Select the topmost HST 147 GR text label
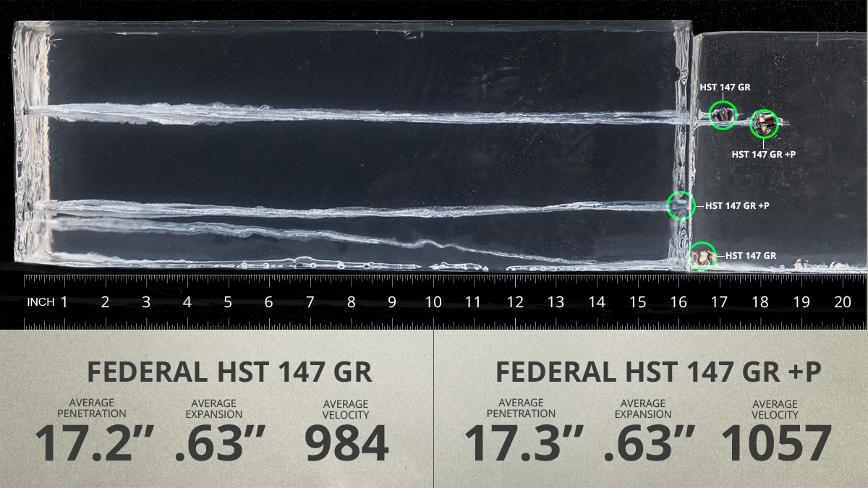Screen dimensions: 868x488 pyautogui.click(x=725, y=87)
